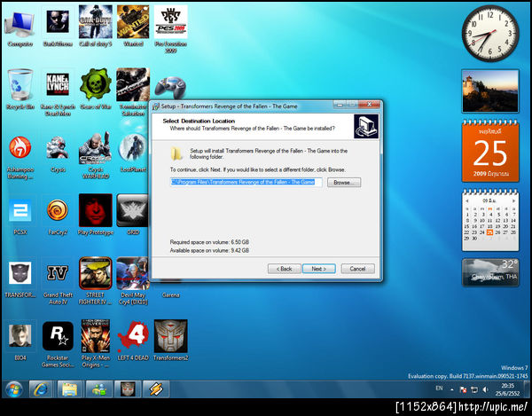Select highlighted day 25 in month calendar
The image size is (532, 416).
pyautogui.click(x=489, y=232)
